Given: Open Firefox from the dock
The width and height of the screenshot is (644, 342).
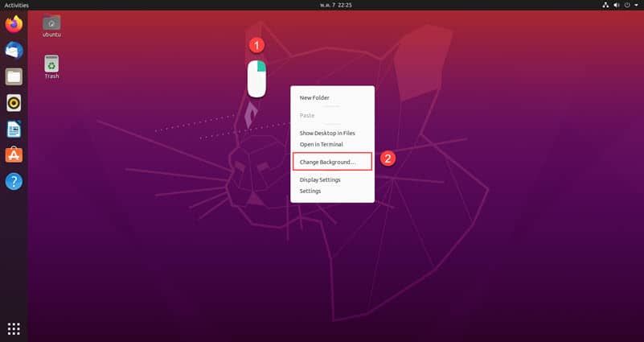Looking at the screenshot, I should [14, 24].
